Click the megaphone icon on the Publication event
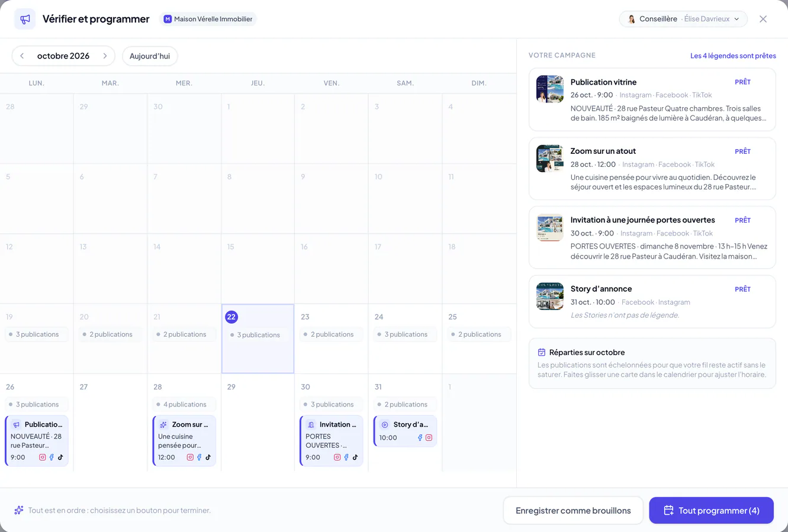The width and height of the screenshot is (788, 532). 16,424
